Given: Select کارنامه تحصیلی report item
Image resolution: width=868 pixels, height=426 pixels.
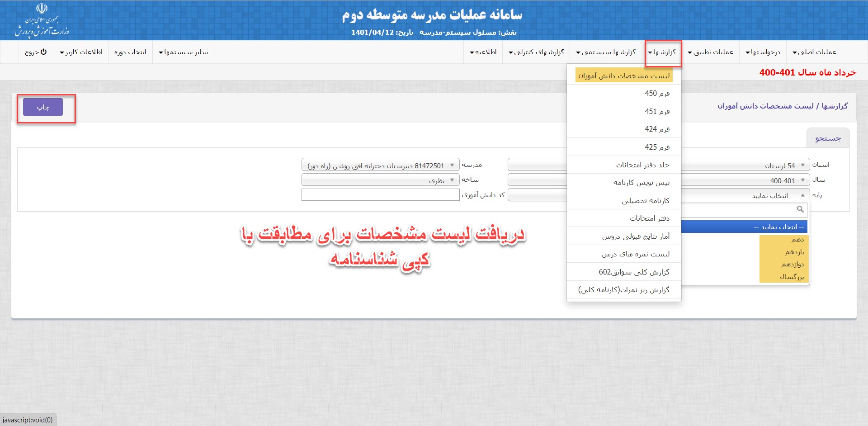Looking at the screenshot, I should [645, 201].
